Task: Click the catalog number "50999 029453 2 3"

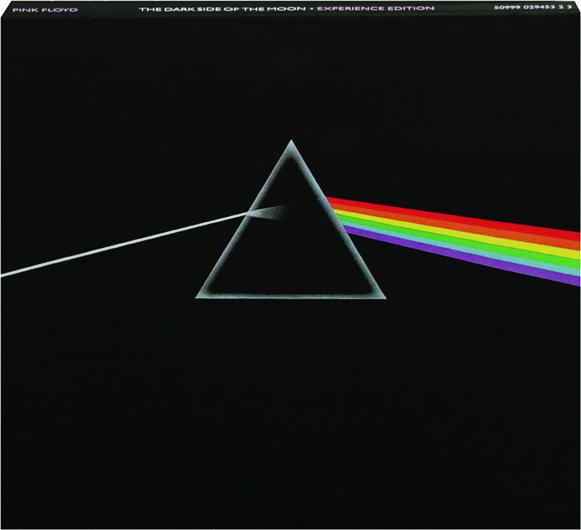Action: pos(534,7)
